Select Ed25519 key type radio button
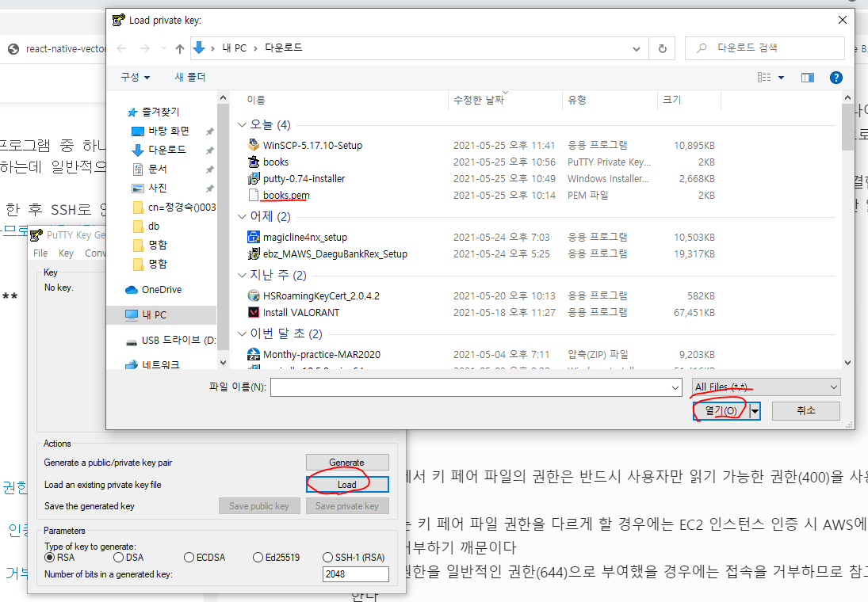Screen dimensions: 868x602 pos(258,557)
